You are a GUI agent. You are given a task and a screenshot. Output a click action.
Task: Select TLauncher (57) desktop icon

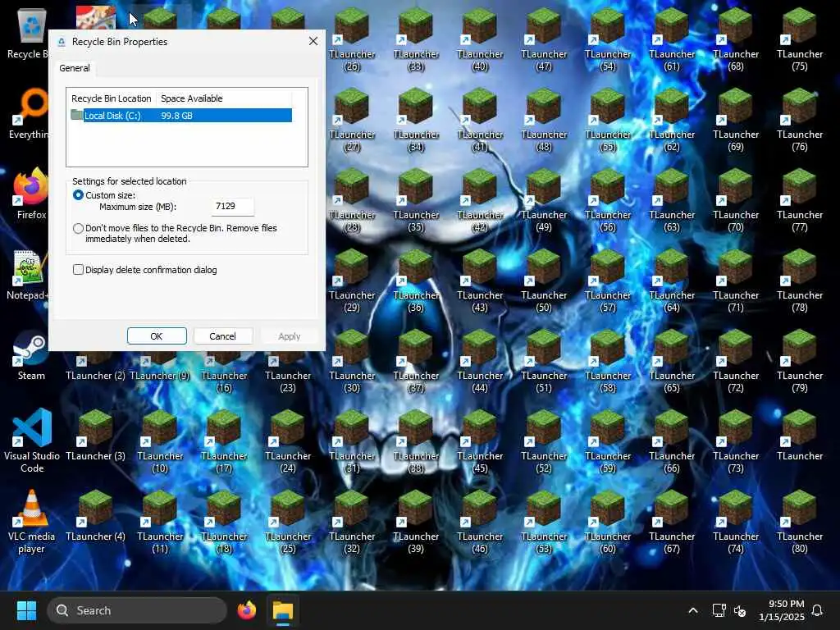point(608,280)
